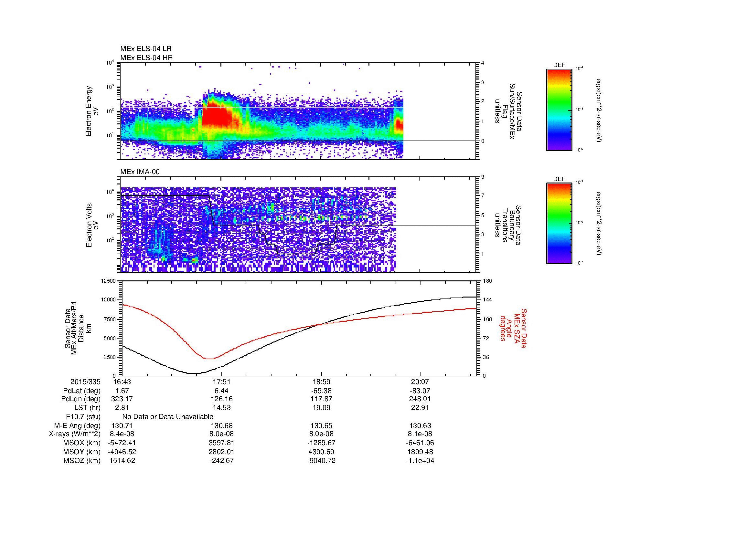Click the PdLon (deg) row label
Viewport: 756px width, 534px height.
point(81,399)
